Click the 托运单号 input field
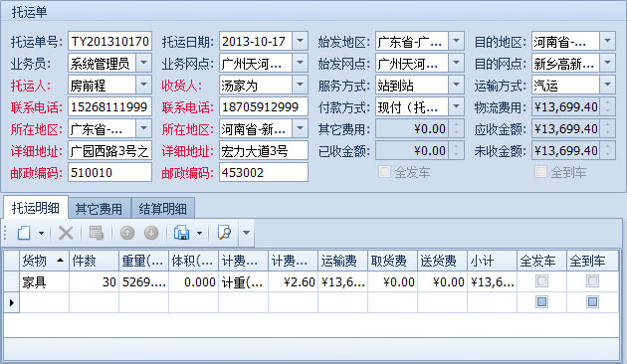This screenshot has width=627, height=364. tap(109, 41)
